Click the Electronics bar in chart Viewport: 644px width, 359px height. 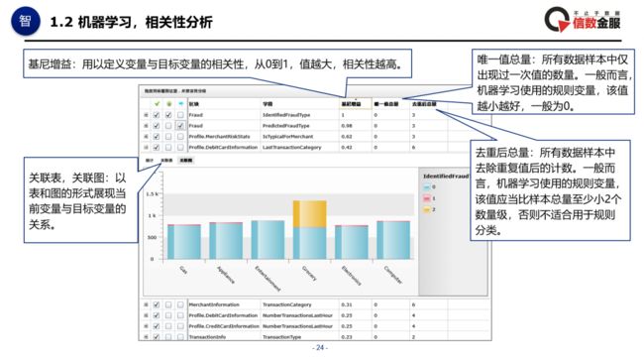point(352,242)
